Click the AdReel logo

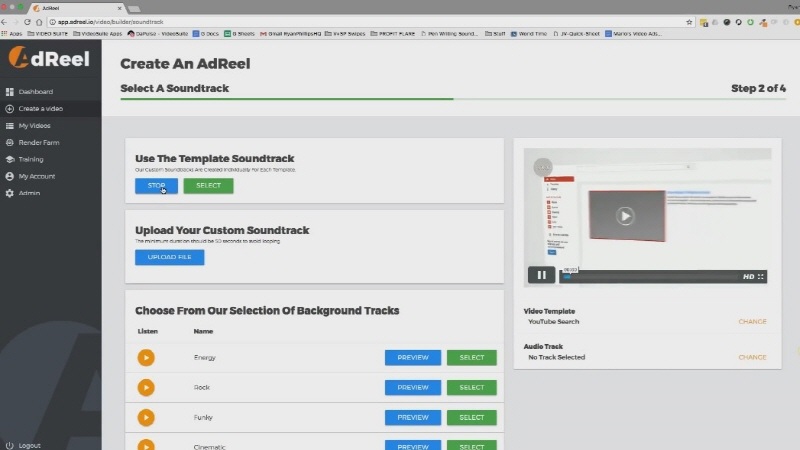[x=49, y=58]
